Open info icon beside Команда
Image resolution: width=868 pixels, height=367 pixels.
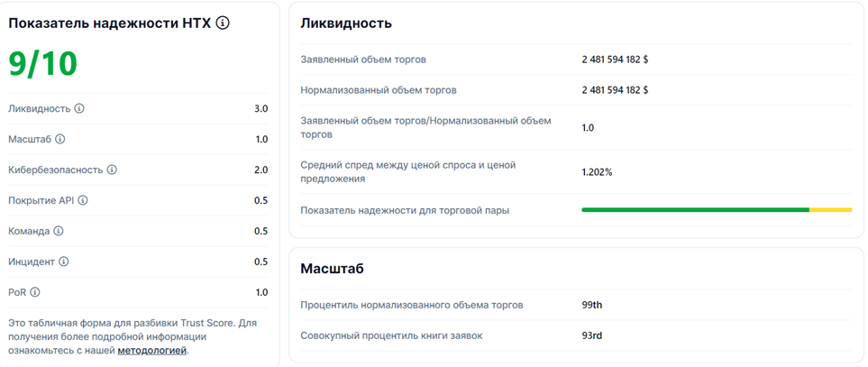tap(59, 231)
